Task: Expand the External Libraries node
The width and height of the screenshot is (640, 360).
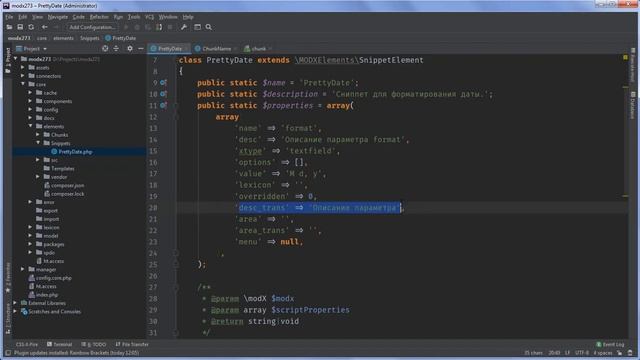Action: pyautogui.click(x=16, y=303)
